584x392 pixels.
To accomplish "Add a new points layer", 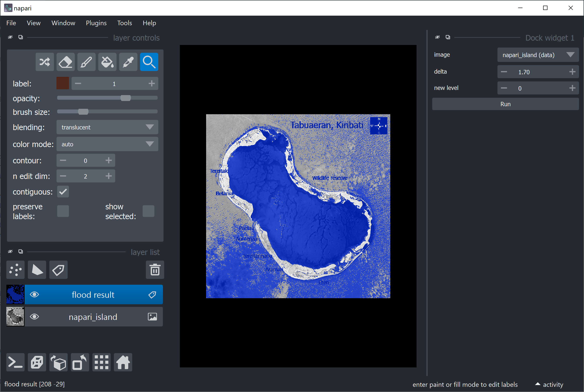I will 15,270.
